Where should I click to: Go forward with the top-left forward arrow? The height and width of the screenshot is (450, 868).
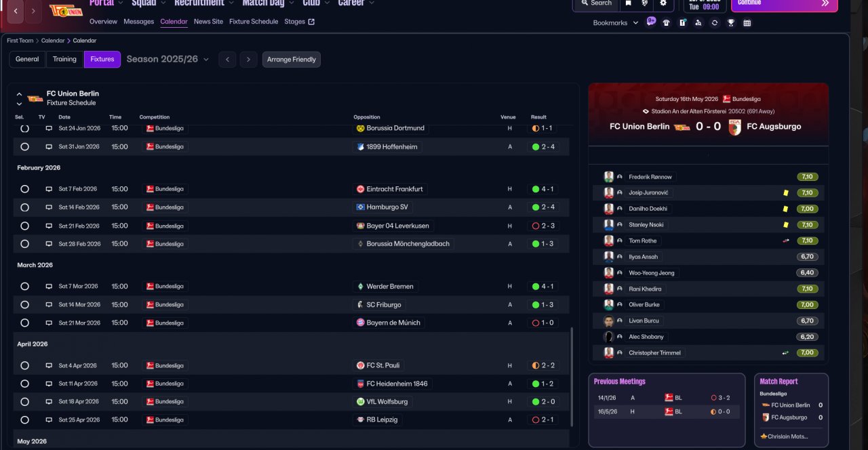point(34,11)
